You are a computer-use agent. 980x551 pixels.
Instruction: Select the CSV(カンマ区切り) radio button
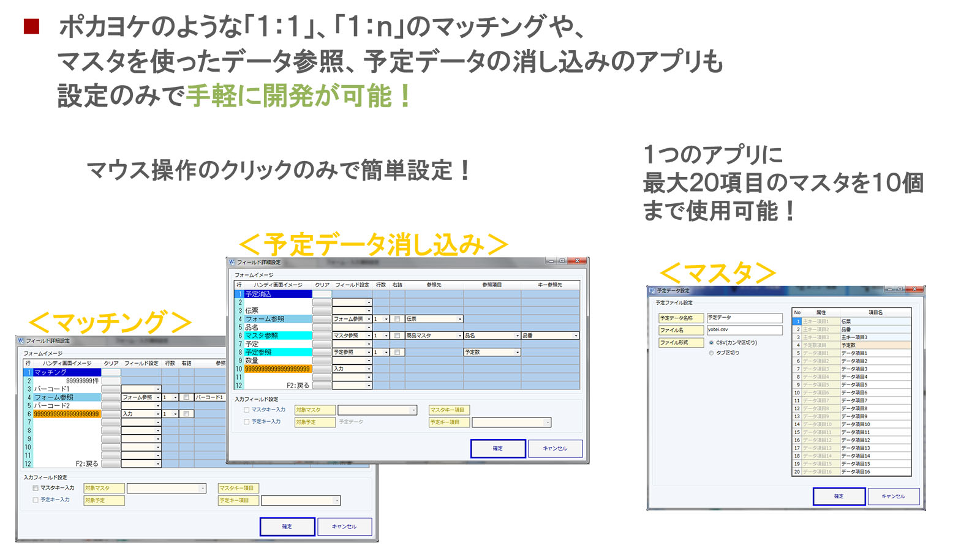tap(711, 343)
